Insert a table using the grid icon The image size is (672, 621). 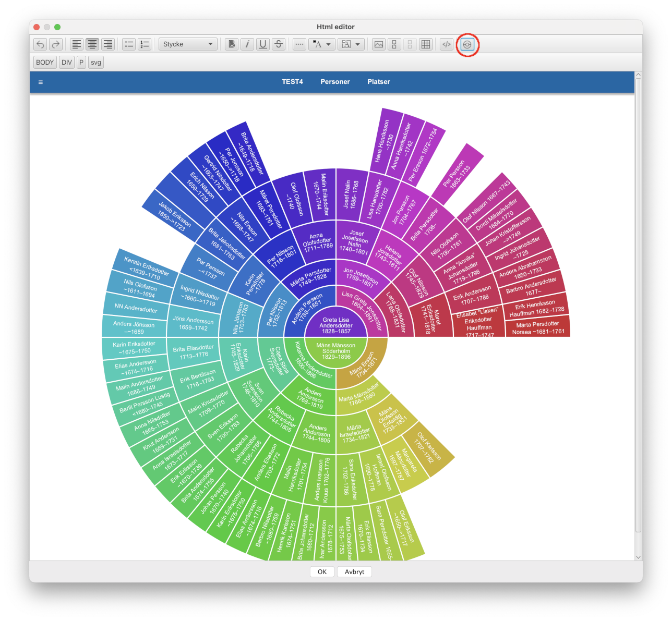point(426,44)
